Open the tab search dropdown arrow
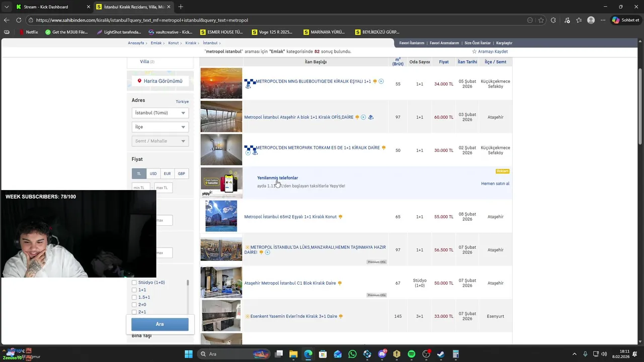Viewport: 644px width, 362px height. tap(6, 7)
